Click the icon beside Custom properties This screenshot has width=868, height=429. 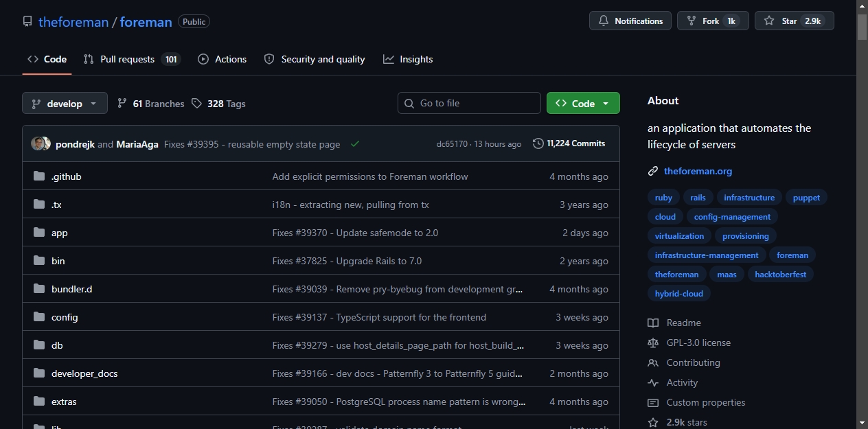click(653, 402)
